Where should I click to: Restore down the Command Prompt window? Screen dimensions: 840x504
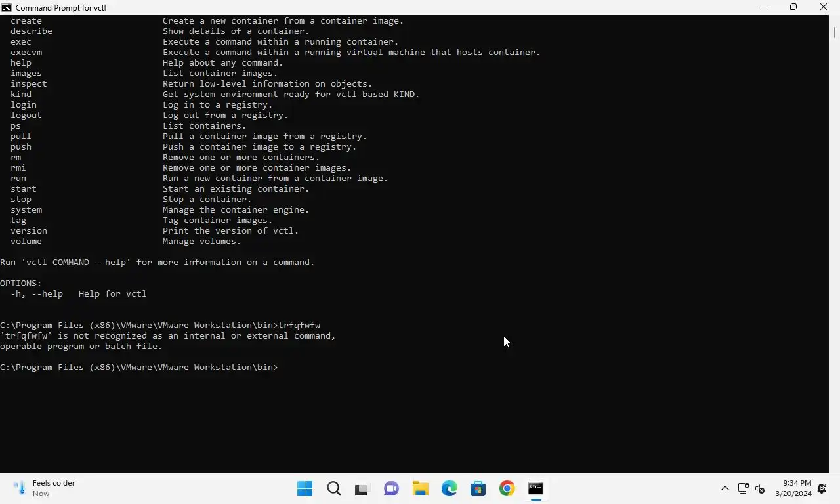793,7
